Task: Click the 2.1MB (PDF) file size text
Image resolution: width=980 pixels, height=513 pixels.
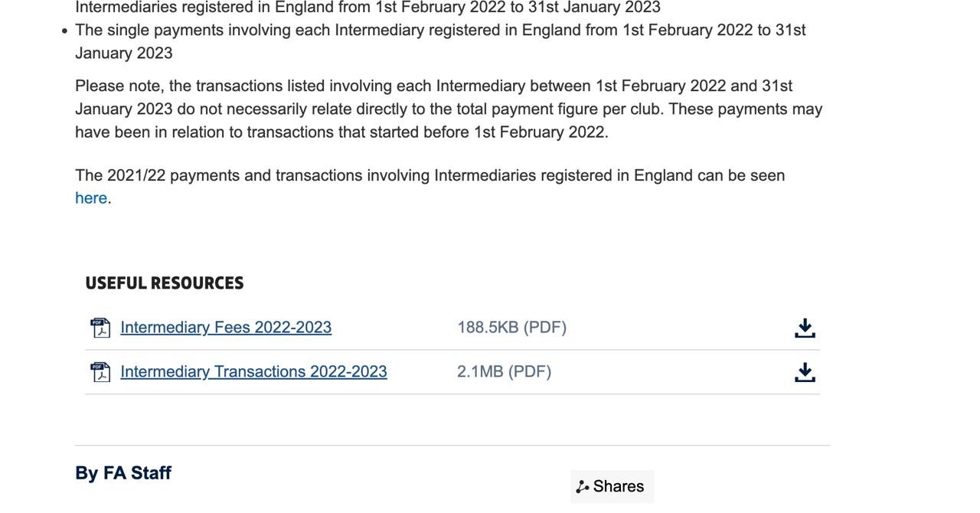Action: point(504,372)
